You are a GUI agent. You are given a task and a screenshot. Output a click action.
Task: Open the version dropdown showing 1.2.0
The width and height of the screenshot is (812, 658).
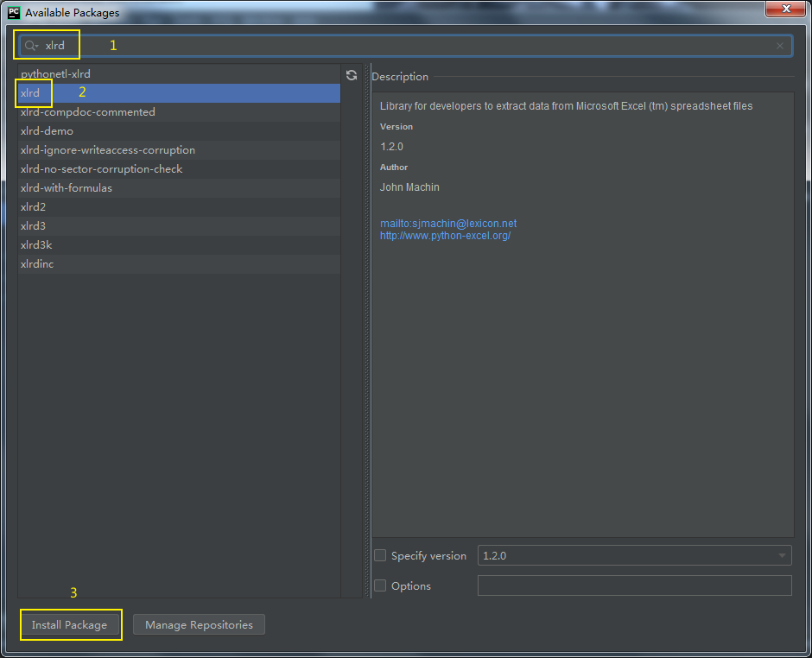(x=780, y=555)
